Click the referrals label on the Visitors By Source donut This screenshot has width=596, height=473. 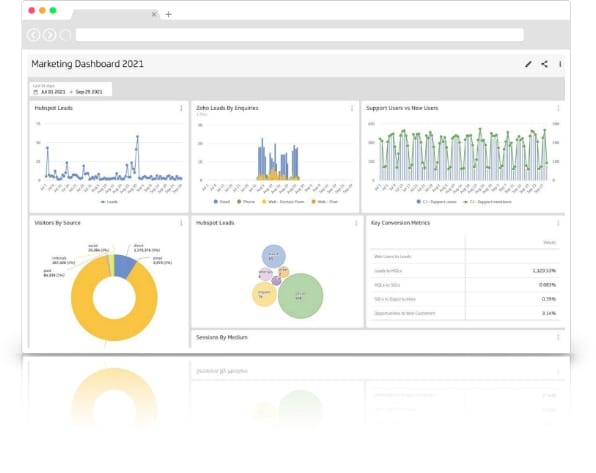(63, 260)
